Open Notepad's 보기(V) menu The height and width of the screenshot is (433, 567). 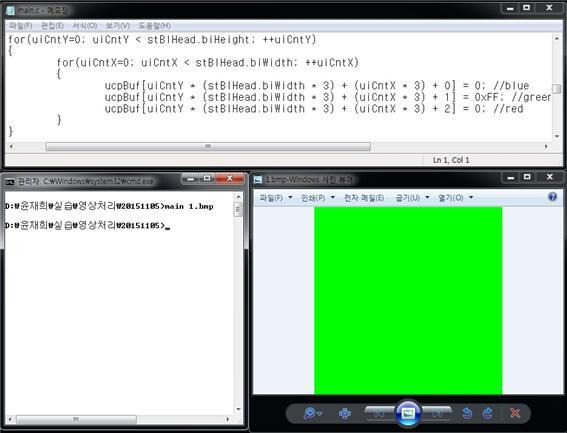pos(118,26)
